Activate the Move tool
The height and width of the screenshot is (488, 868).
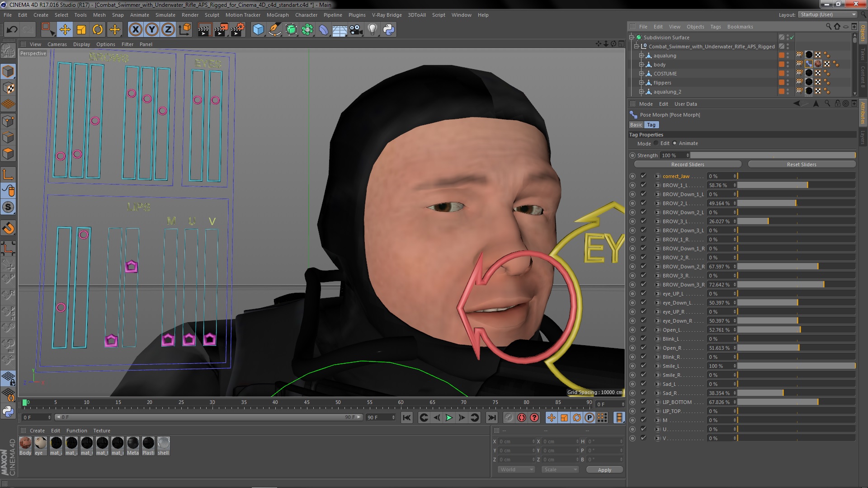[x=65, y=30]
